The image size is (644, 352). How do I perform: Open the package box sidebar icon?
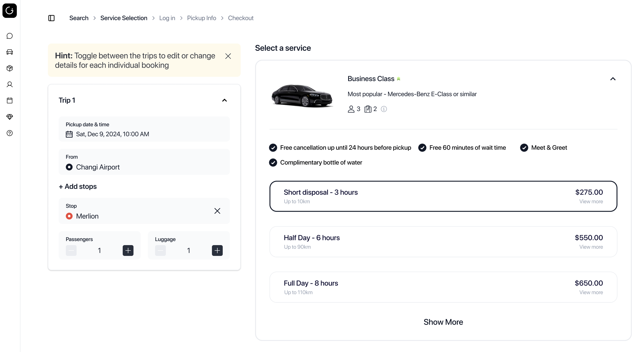point(10,68)
